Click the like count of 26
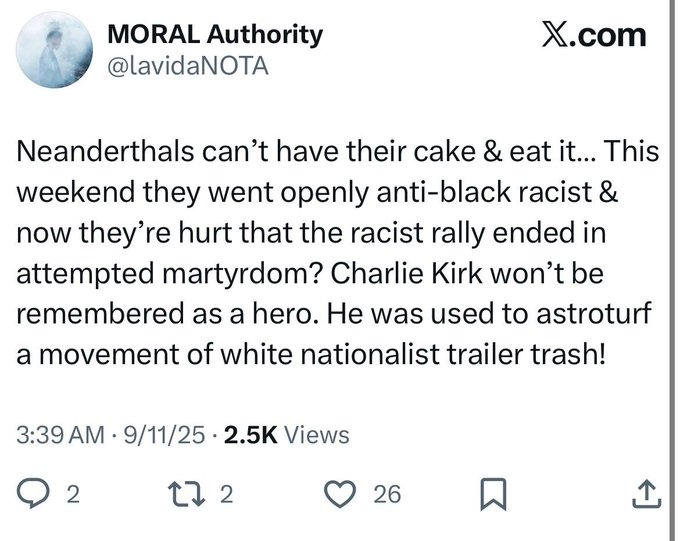The image size is (680, 541). [x=386, y=493]
